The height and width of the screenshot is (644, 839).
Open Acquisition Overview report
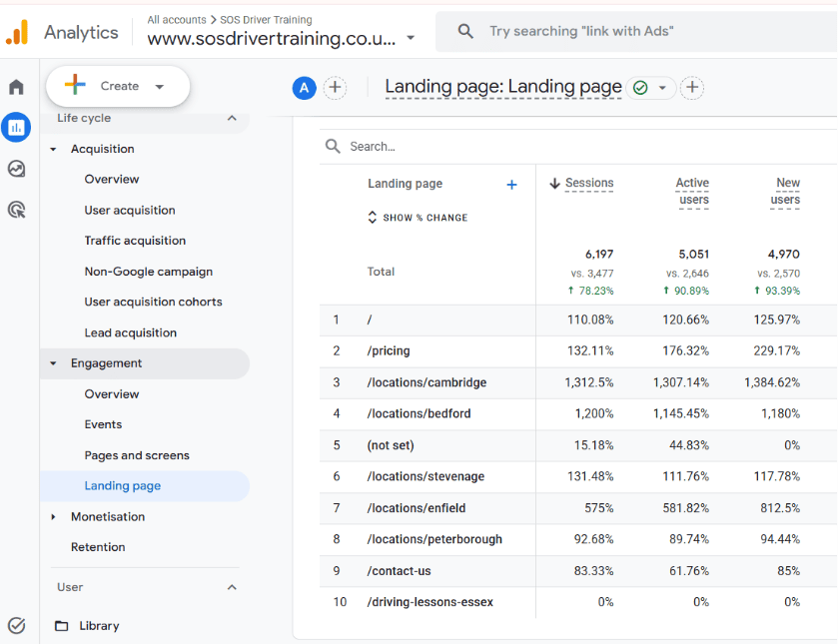[x=112, y=179]
